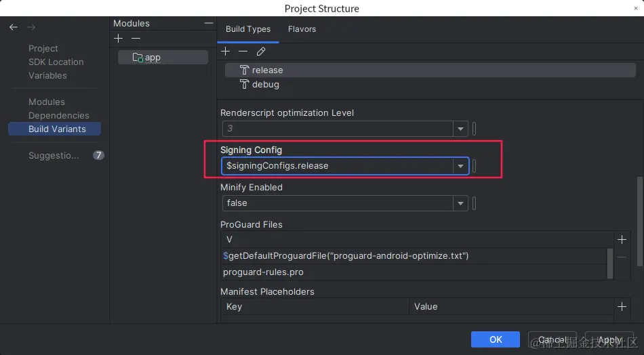Expand the Minify Enabled dropdown
Image resolution: width=644 pixels, height=355 pixels.
[x=461, y=203]
